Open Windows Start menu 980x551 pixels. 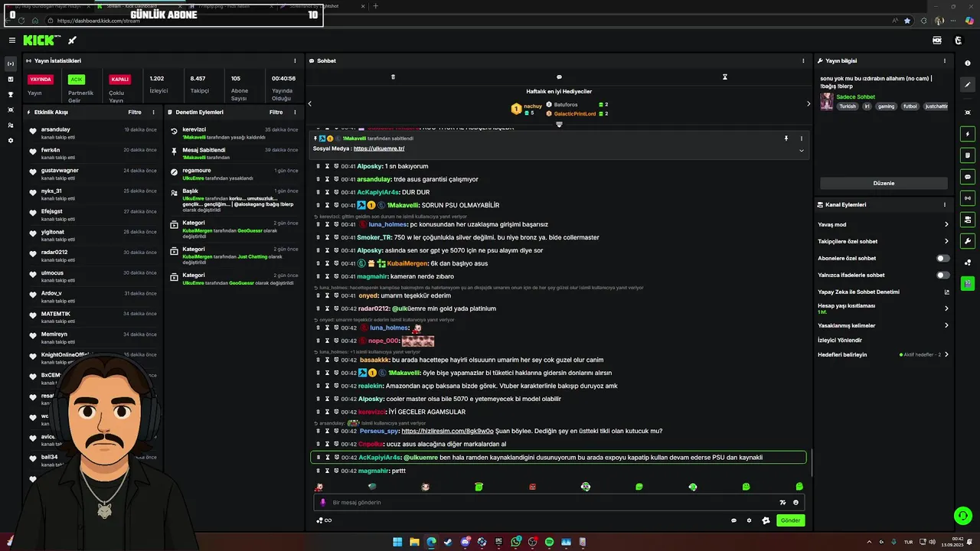[x=397, y=542]
